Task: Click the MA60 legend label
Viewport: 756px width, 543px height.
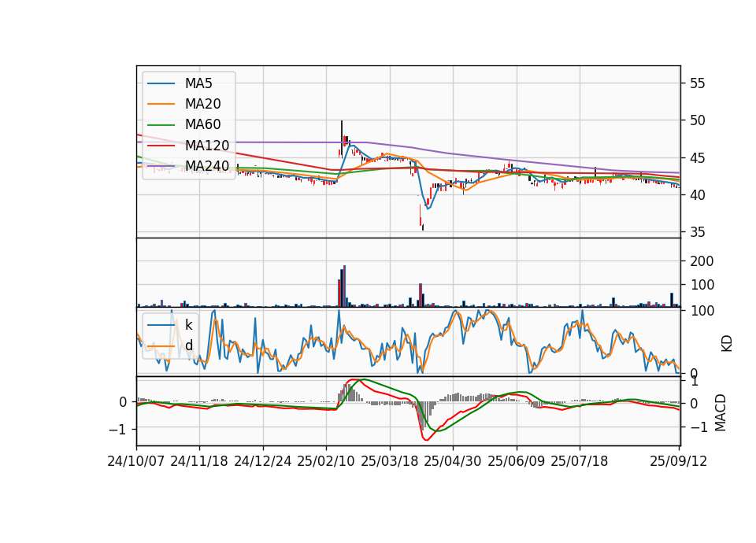Action: point(203,125)
